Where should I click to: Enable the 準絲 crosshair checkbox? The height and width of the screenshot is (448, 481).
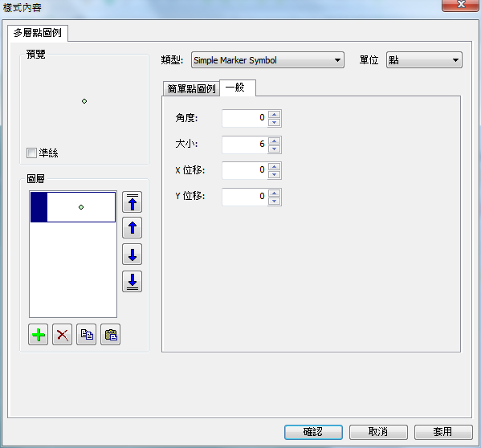pos(31,153)
